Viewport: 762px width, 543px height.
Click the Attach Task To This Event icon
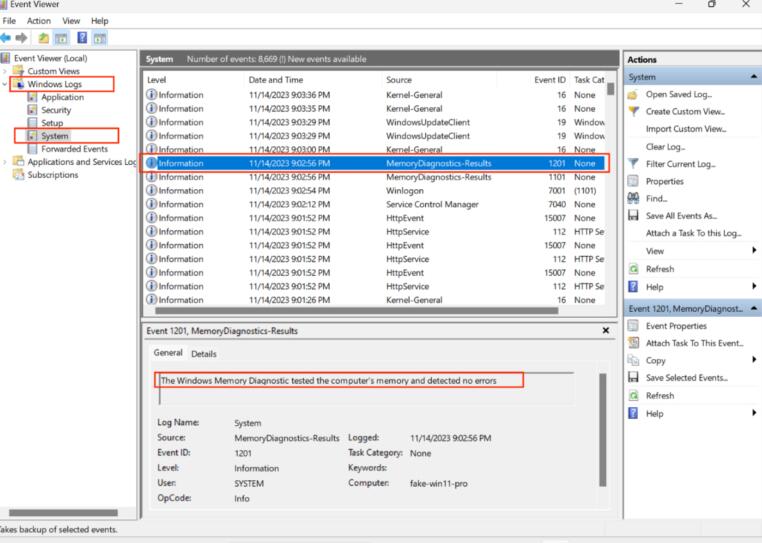click(x=634, y=343)
